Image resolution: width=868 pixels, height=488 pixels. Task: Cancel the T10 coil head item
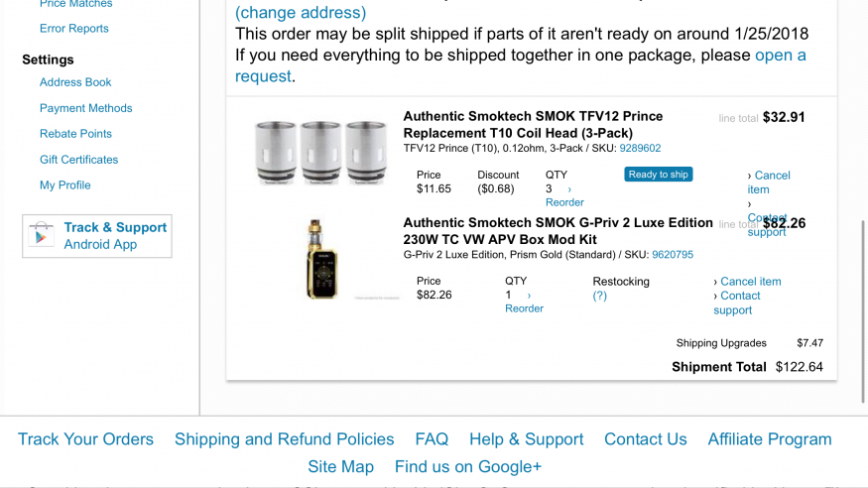click(769, 183)
